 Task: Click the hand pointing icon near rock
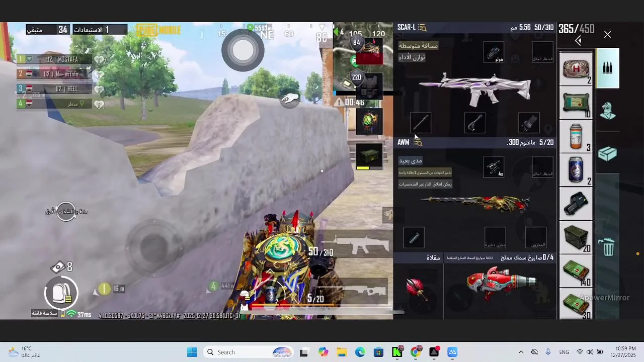click(291, 99)
